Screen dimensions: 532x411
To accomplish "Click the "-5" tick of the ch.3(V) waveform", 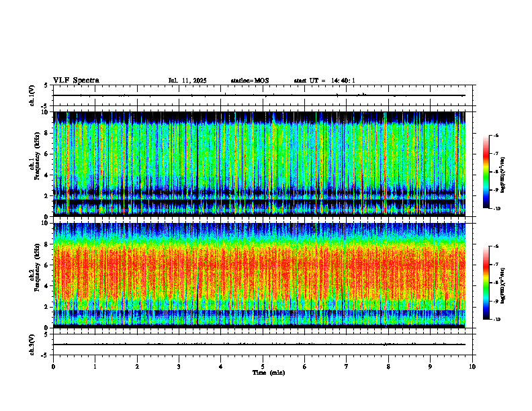I will click(46, 355).
